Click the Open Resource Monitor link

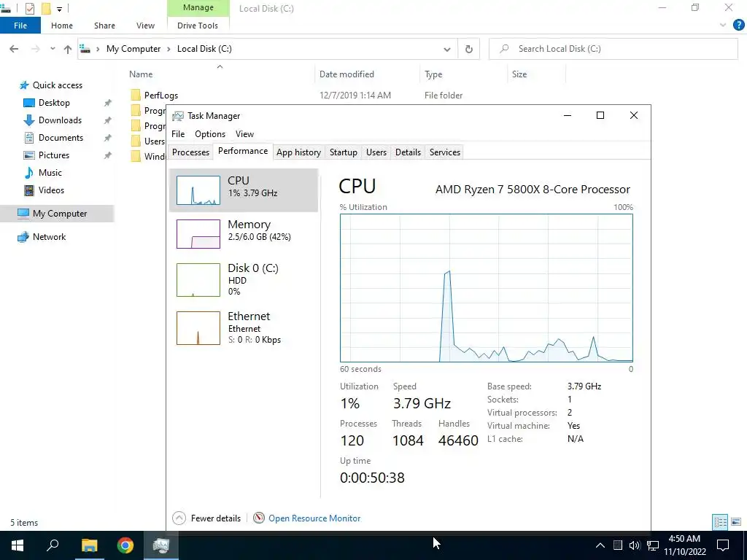pyautogui.click(x=314, y=518)
